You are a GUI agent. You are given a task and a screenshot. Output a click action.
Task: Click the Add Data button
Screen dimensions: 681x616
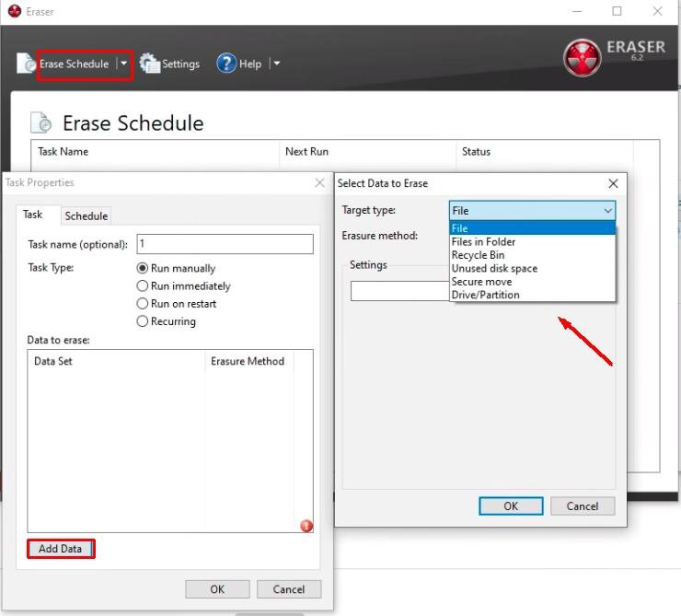(61, 549)
